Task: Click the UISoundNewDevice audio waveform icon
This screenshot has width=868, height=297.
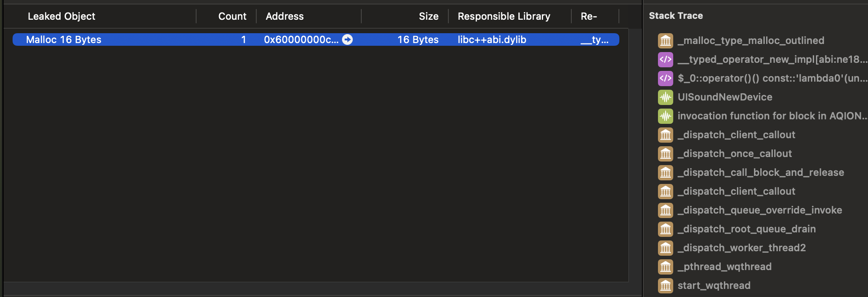Action: tap(666, 97)
